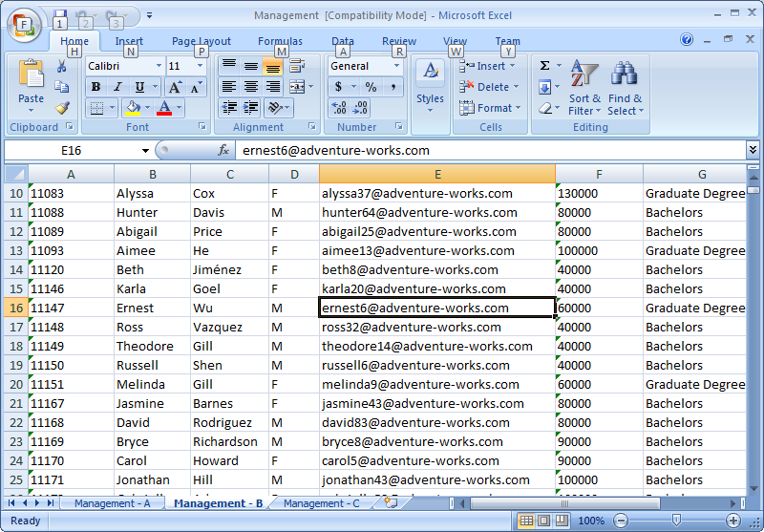Open the Data ribbon tab
The height and width of the screenshot is (532, 764).
(x=343, y=41)
